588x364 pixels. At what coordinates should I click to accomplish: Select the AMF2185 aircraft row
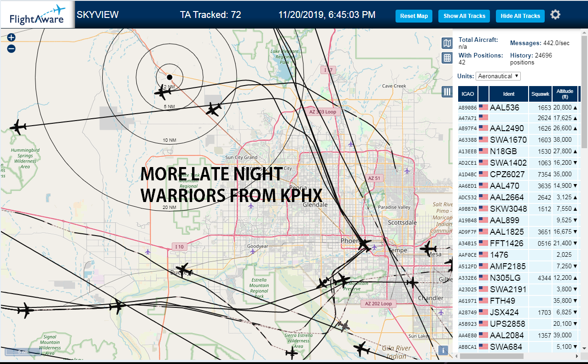point(519,266)
